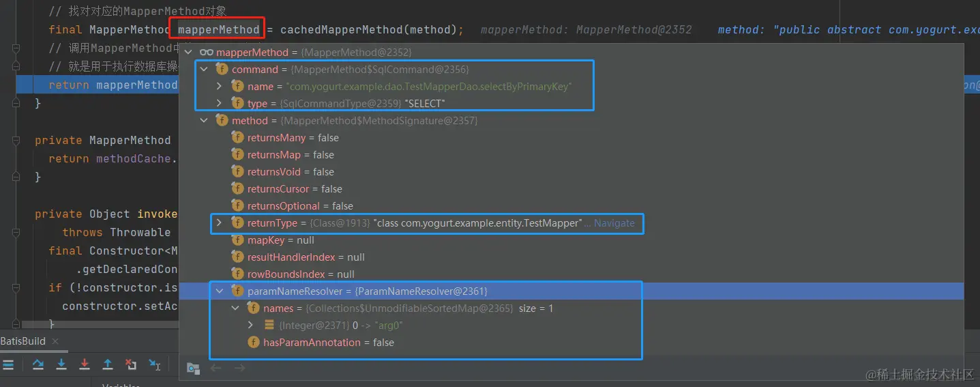Click the "private MapperMethod" declaration line

[x=103, y=140]
